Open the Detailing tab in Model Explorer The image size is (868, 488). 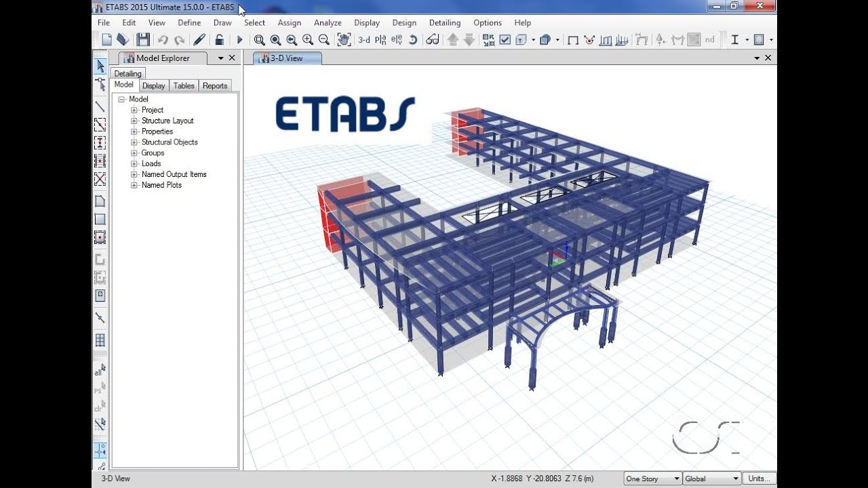coord(127,73)
